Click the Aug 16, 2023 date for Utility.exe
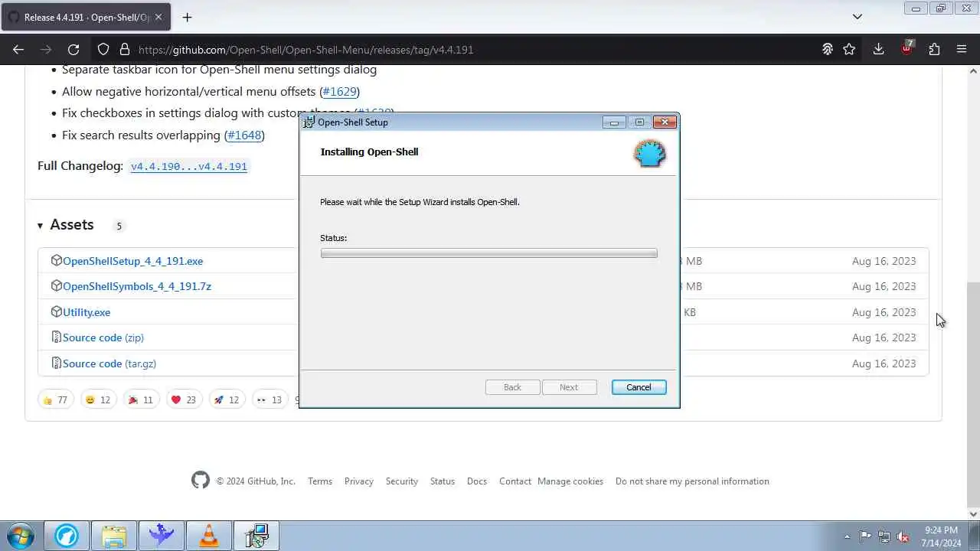 click(x=884, y=312)
